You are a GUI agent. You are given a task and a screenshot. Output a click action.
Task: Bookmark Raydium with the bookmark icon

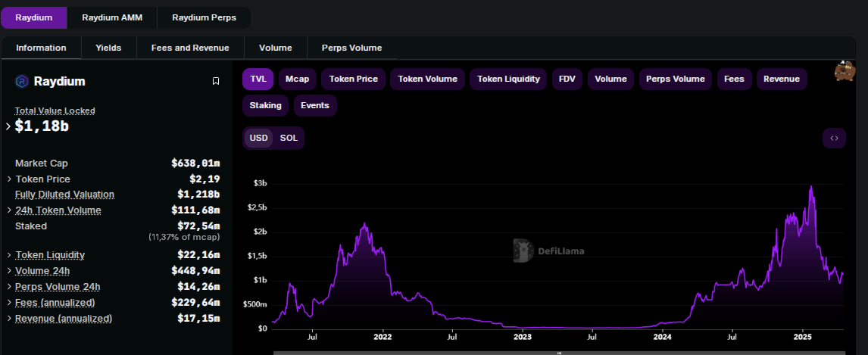pos(216,81)
